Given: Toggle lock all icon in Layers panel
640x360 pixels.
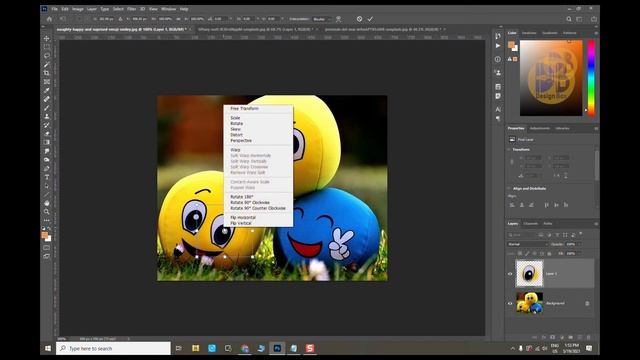Looking at the screenshot, I should [549, 253].
